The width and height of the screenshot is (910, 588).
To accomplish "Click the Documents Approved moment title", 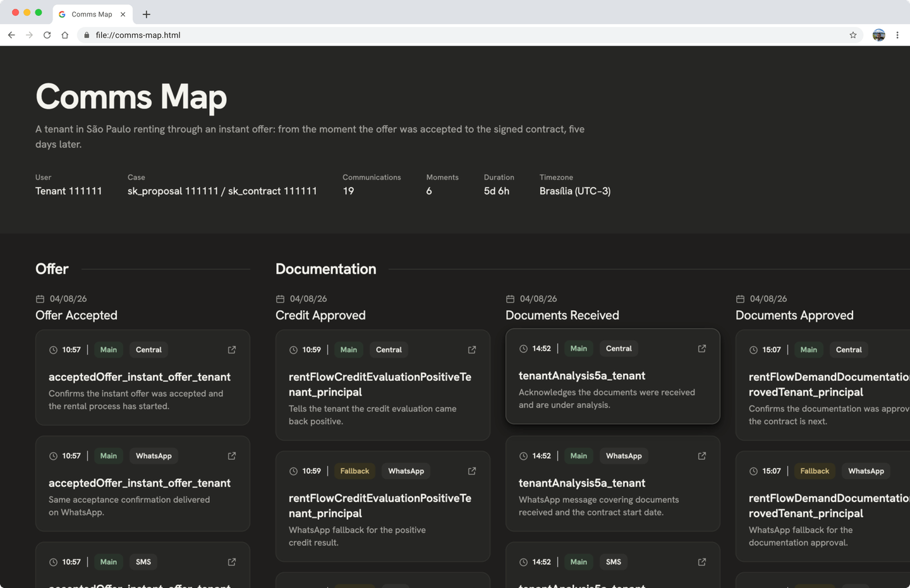I will tap(794, 315).
